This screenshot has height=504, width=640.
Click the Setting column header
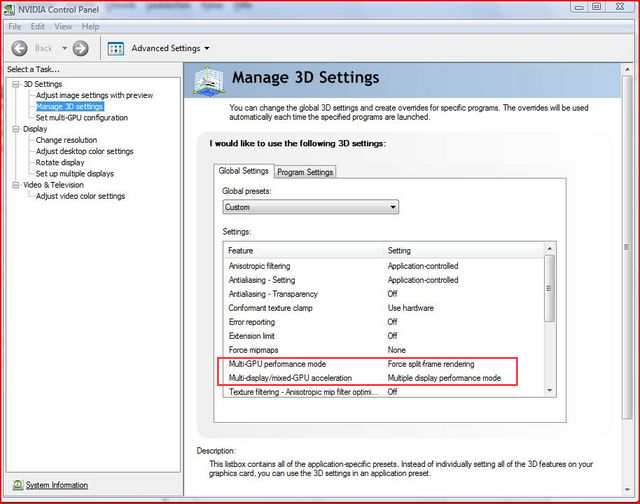[x=464, y=250]
